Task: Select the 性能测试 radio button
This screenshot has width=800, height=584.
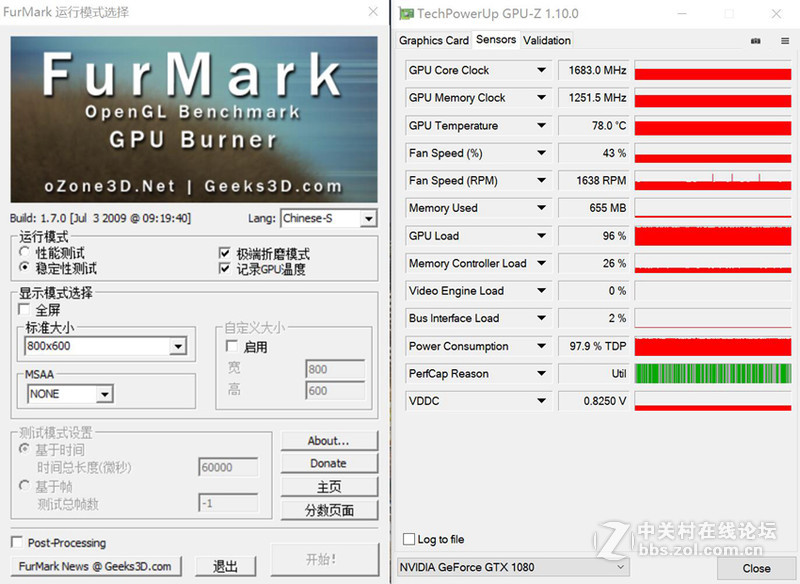Action: click(24, 252)
